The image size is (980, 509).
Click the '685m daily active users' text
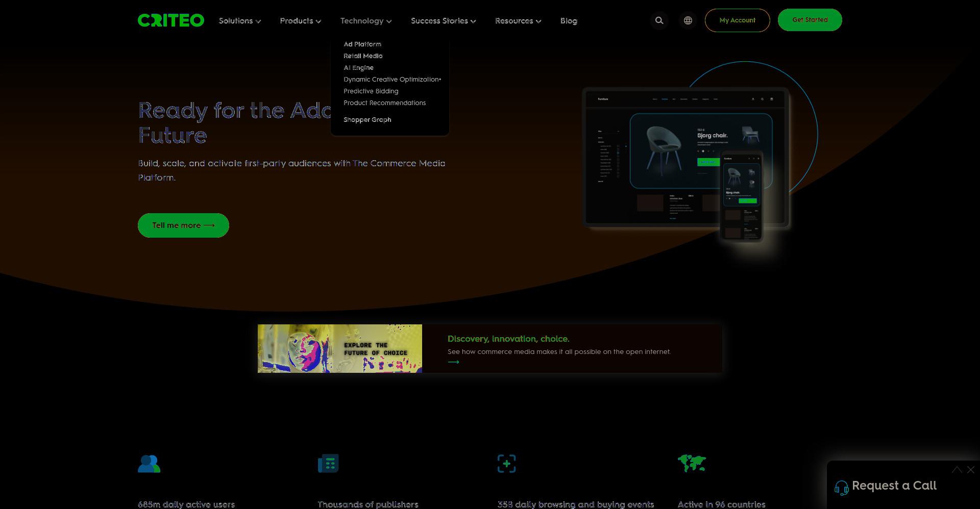click(186, 504)
